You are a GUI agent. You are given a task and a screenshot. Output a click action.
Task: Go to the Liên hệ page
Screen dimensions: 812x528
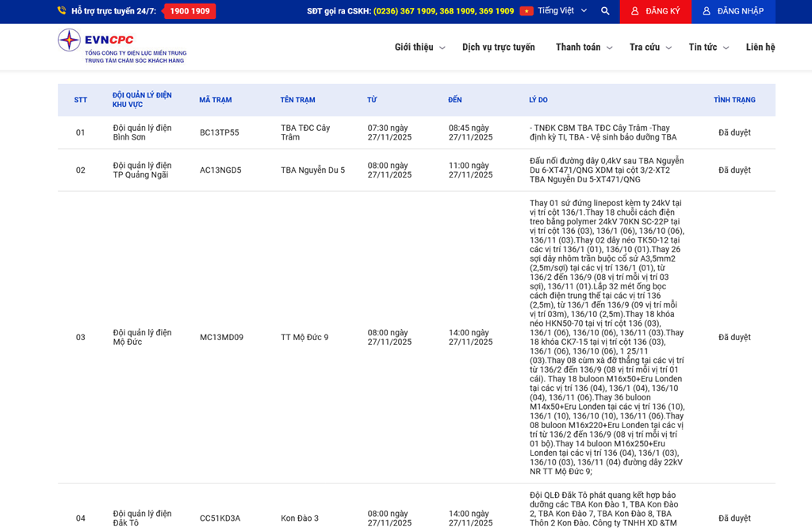pos(760,48)
